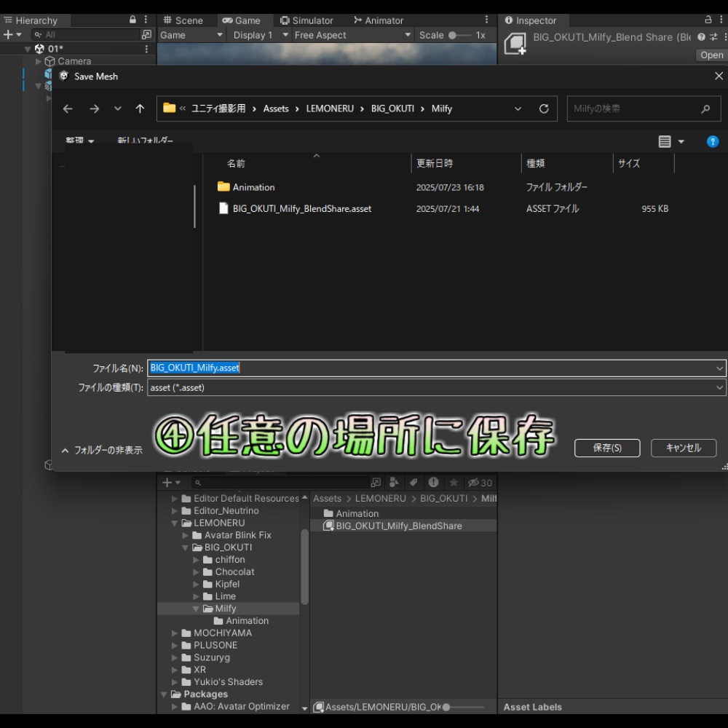
Task: Click the search magnifier icon in dialog
Action: [705, 108]
